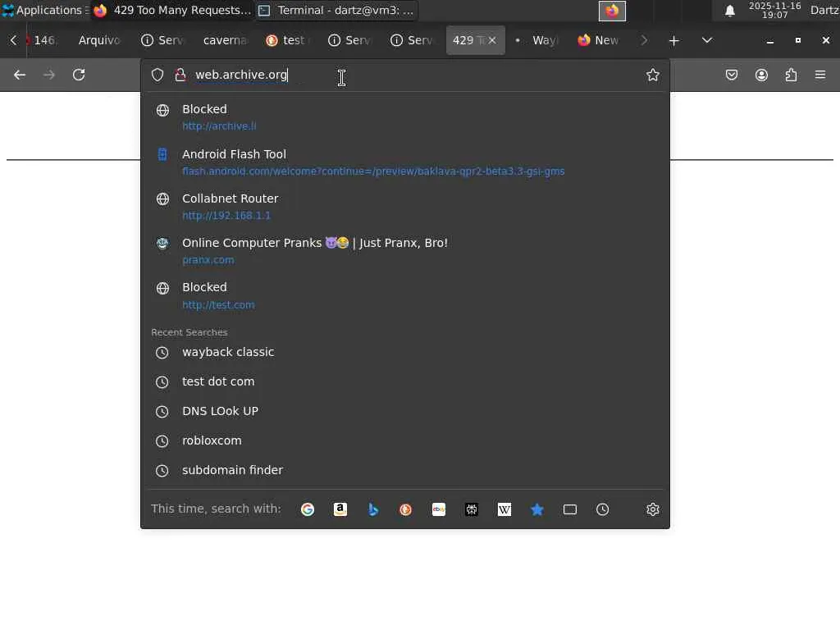This screenshot has height=630, width=840.
Task: Bookmark this page with the star
Action: coord(652,75)
